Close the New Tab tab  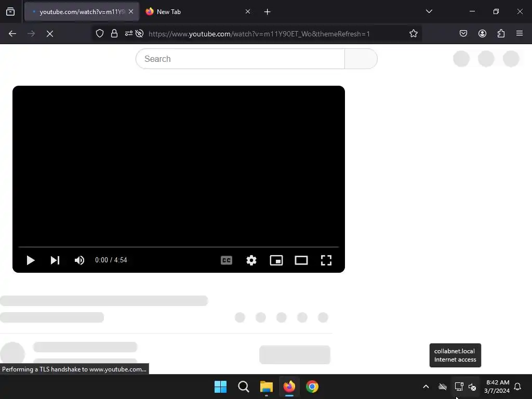point(248,11)
